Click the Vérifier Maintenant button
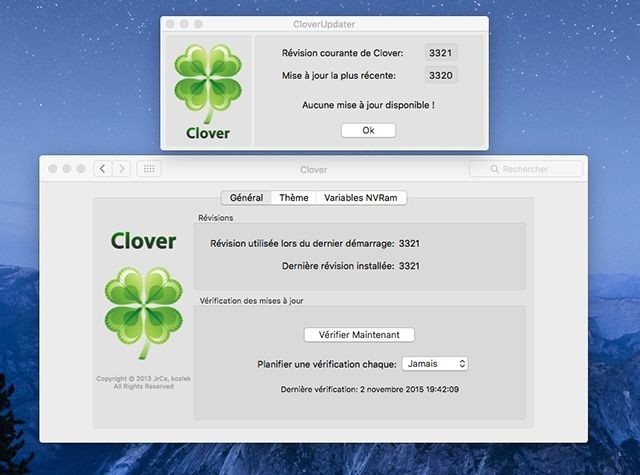 point(359,335)
